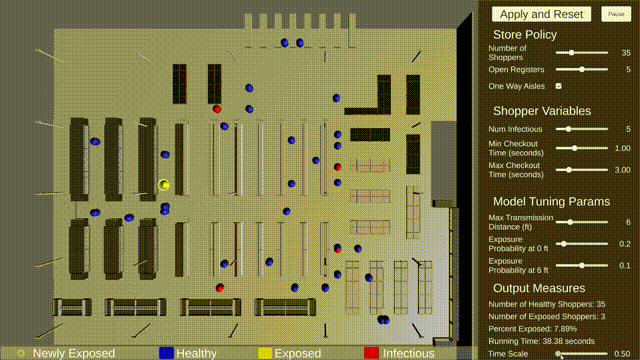Click the Store Policy heading

[x=524, y=35]
